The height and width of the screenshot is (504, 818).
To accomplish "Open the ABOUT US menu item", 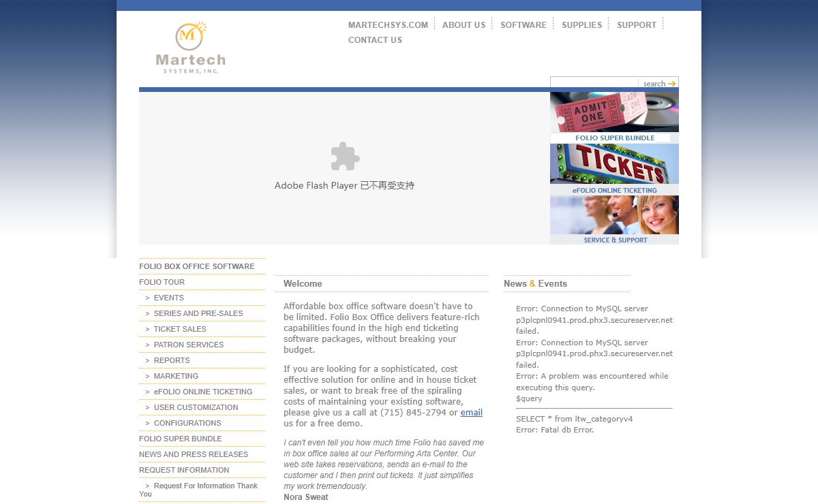I will pyautogui.click(x=464, y=25).
